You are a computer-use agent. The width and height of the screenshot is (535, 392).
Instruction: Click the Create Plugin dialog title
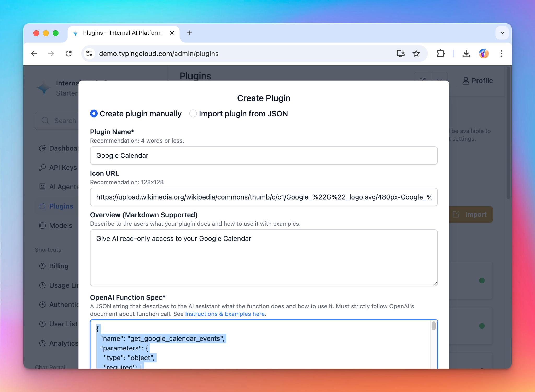(264, 98)
